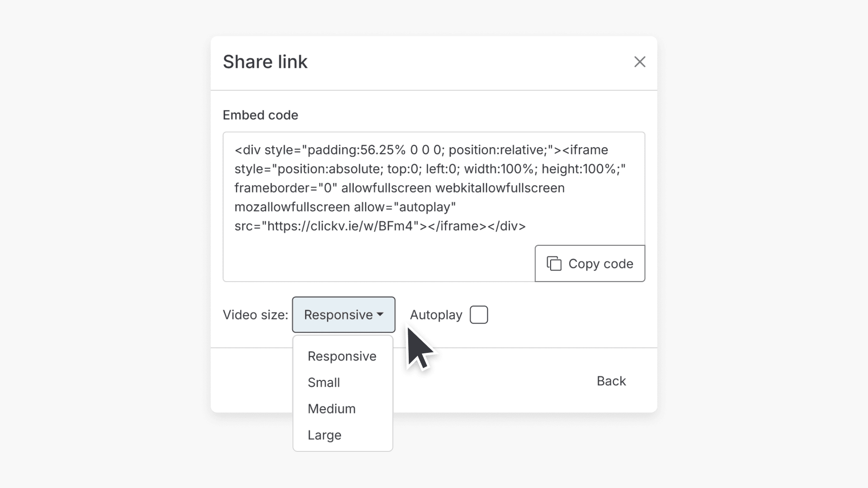Image resolution: width=868 pixels, height=488 pixels.
Task: Tick the checkbox next to Autoplay
Action: (479, 314)
